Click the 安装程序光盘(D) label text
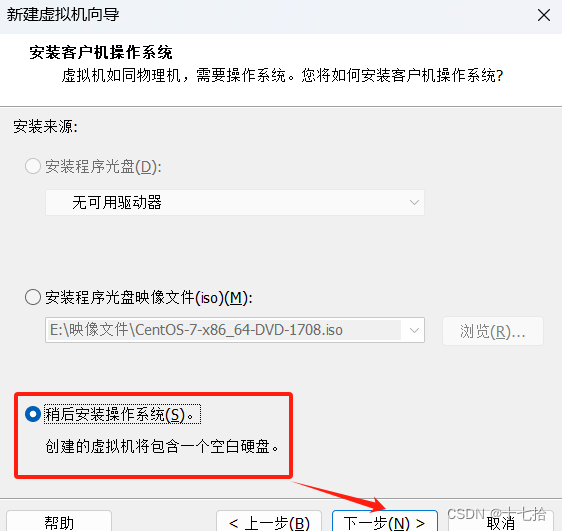The height and width of the screenshot is (531, 562). pos(103,167)
